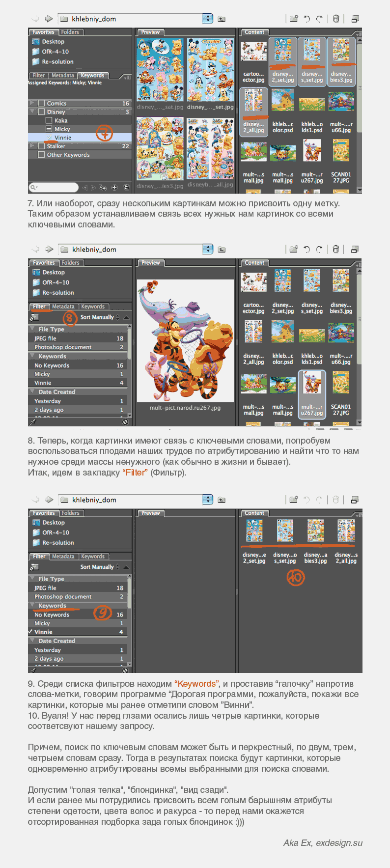Switch to Keywords tab in middle window

(x=93, y=307)
